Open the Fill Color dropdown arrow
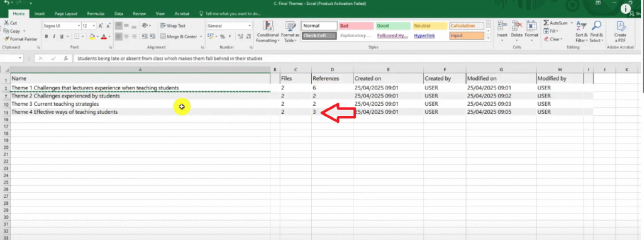644x240 pixels. pos(97,37)
